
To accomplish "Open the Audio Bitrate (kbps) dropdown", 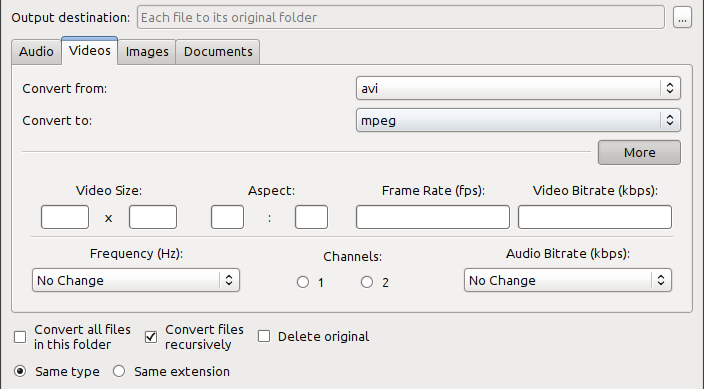I will pos(568,280).
